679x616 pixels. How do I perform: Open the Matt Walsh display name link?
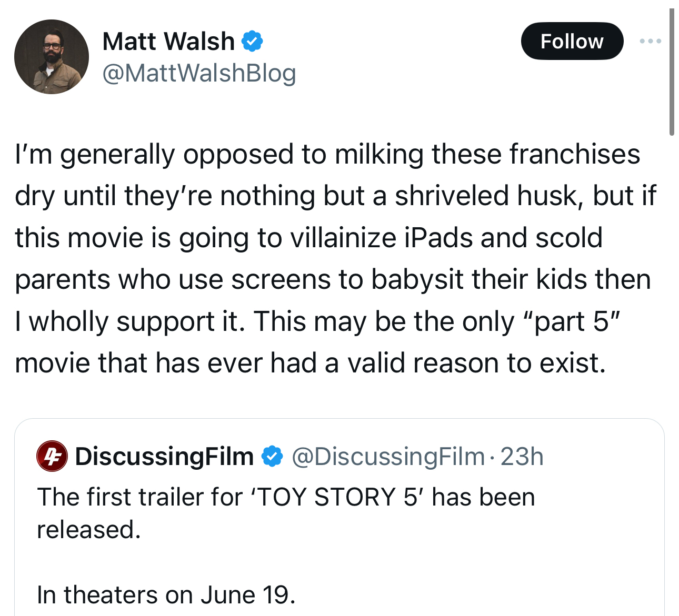click(168, 41)
